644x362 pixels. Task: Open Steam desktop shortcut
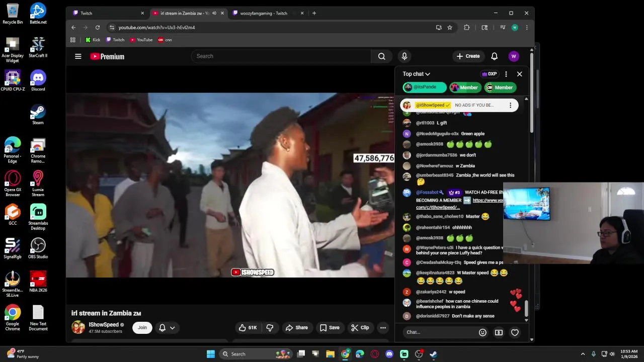tap(38, 115)
